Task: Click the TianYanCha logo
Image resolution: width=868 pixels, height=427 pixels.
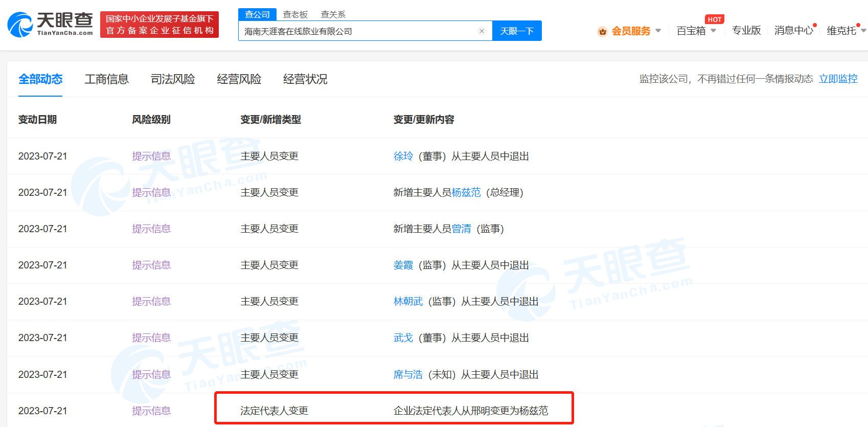Action: click(50, 24)
